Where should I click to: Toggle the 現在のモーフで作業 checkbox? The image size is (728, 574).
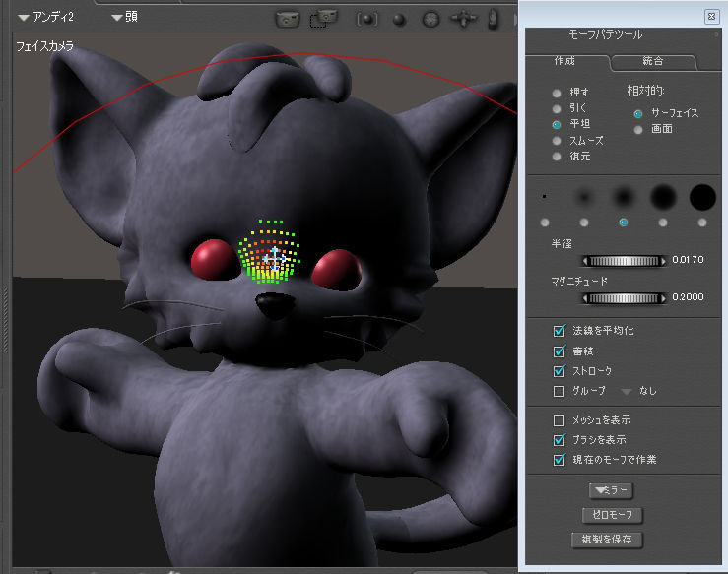pos(559,460)
